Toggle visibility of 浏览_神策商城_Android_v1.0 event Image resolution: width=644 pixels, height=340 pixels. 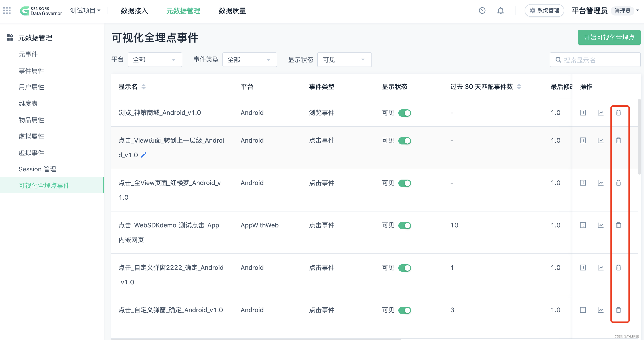click(404, 113)
